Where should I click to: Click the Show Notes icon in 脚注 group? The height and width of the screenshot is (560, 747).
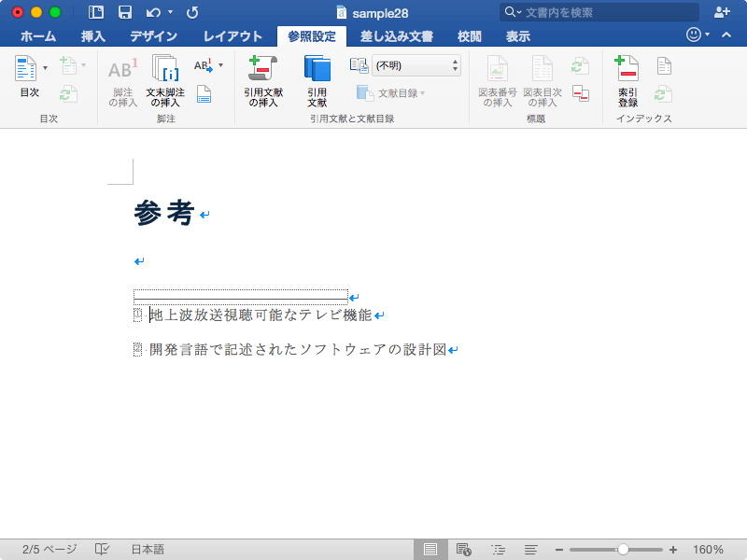pyautogui.click(x=204, y=94)
